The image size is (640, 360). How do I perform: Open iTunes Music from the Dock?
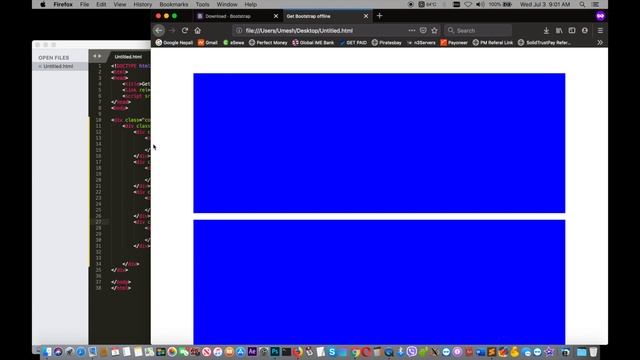click(x=218, y=352)
